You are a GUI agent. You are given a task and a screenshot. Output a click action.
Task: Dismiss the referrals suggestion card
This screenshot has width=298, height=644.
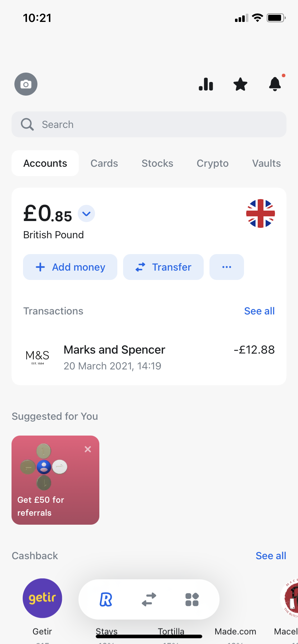(88, 449)
